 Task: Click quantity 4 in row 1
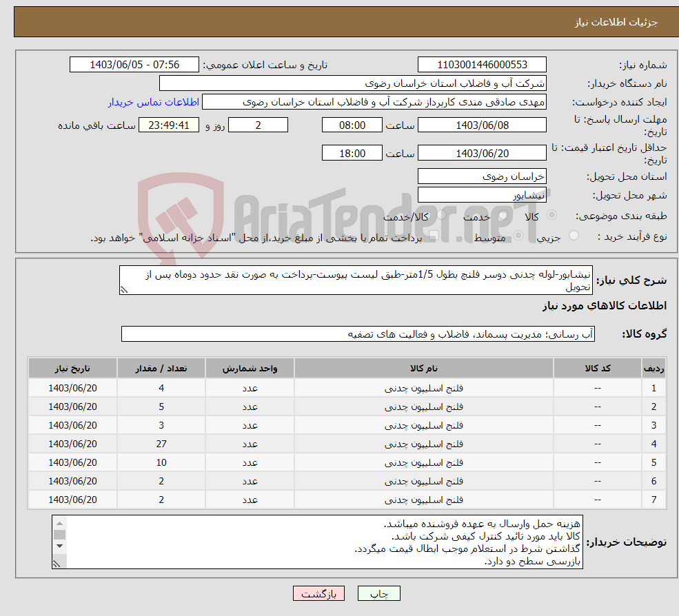161,389
